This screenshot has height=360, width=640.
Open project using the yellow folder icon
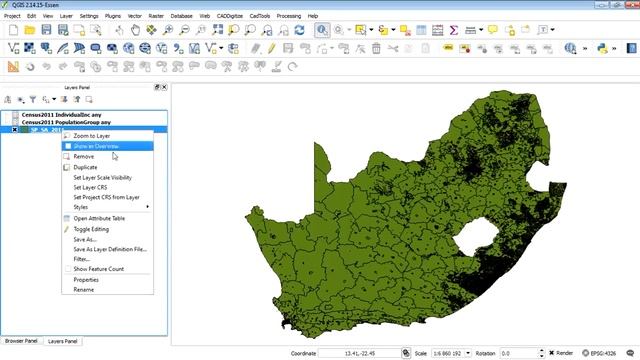click(30, 30)
